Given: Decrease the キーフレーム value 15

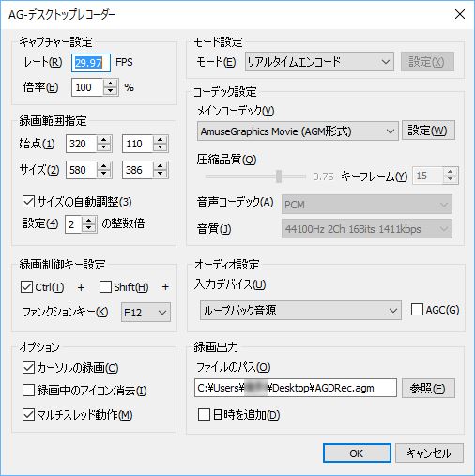Looking at the screenshot, I should 451,179.
